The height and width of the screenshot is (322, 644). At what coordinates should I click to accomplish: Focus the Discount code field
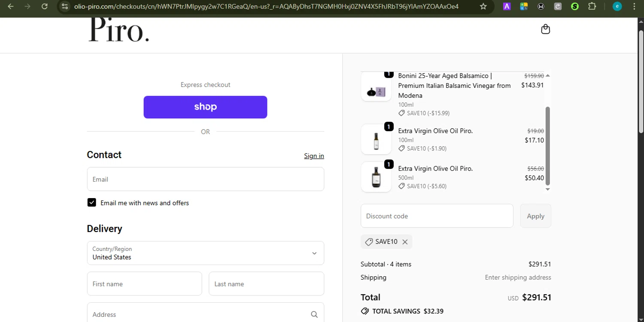coord(437,216)
